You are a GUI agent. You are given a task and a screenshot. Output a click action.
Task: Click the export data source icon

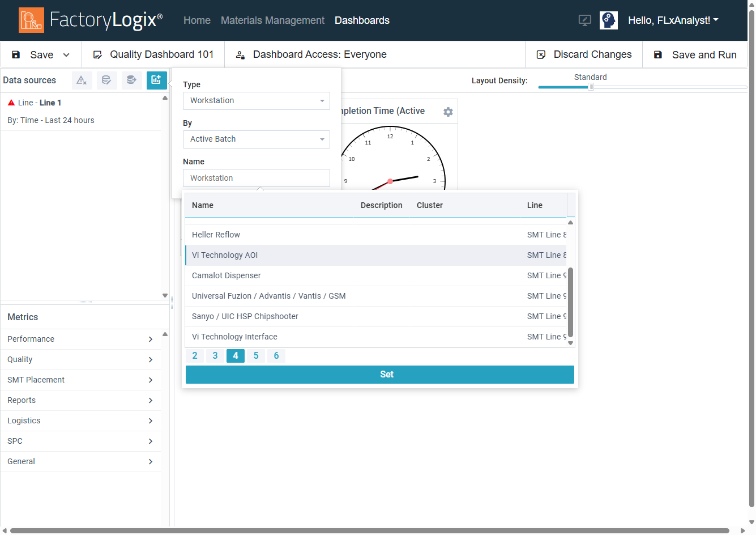pyautogui.click(x=131, y=80)
